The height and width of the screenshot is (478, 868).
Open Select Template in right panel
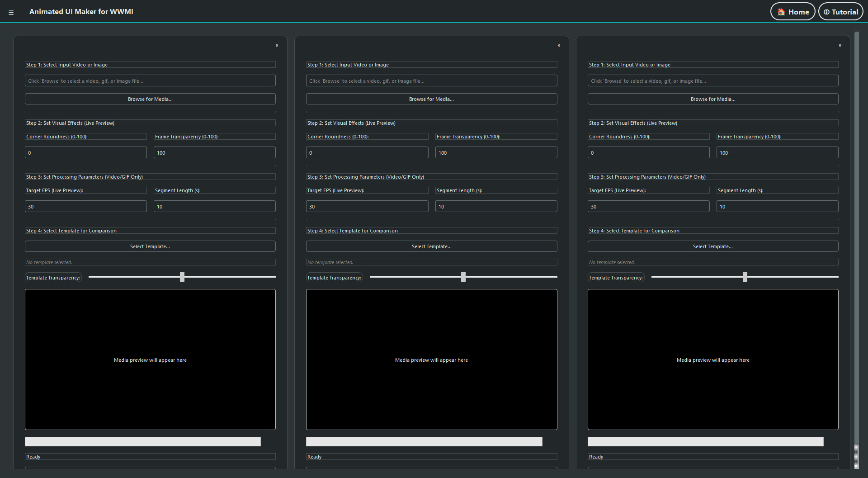(x=713, y=246)
